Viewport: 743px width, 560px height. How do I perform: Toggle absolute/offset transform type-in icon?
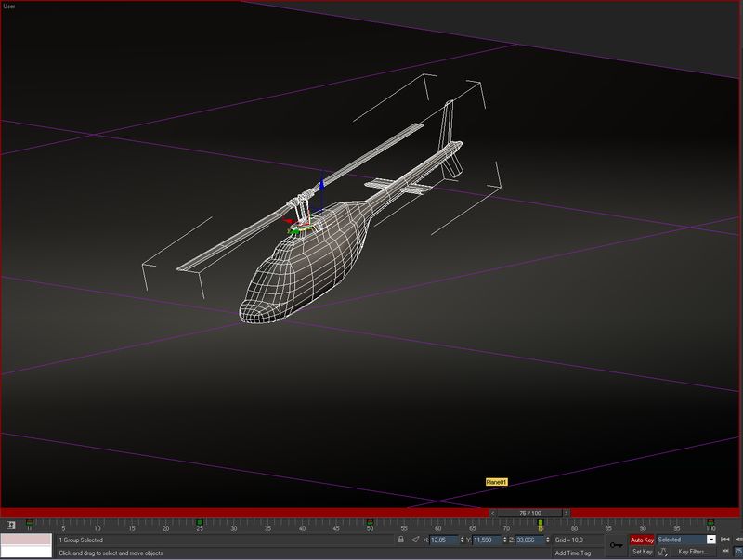[415, 540]
